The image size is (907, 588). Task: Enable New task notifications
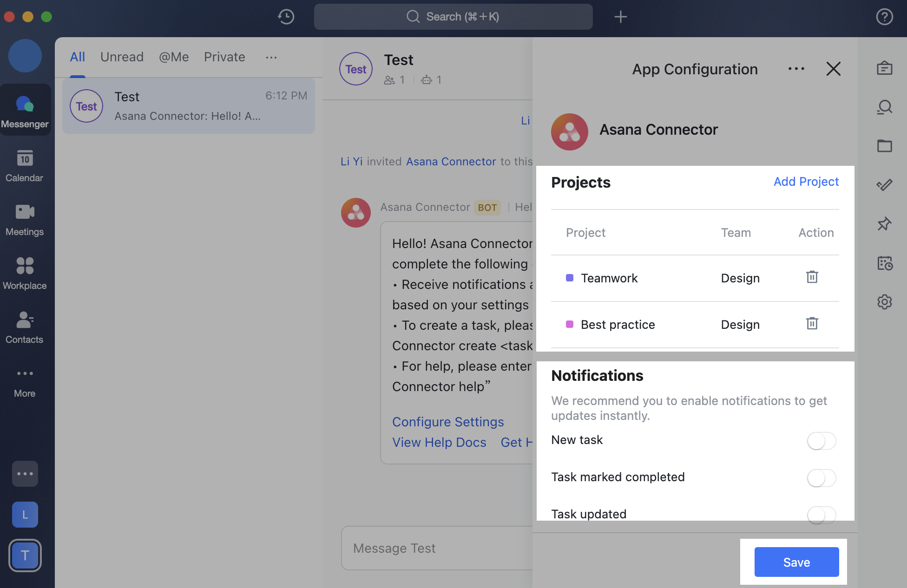pos(821,441)
